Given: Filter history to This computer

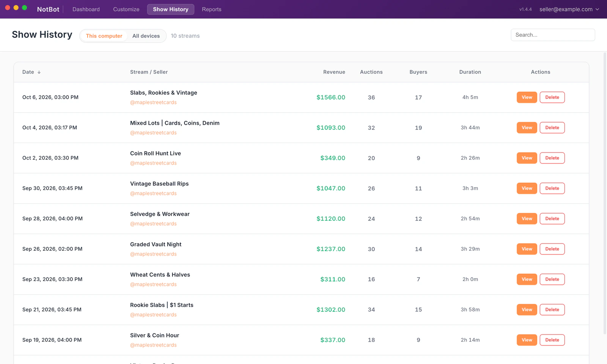Looking at the screenshot, I should [104, 36].
